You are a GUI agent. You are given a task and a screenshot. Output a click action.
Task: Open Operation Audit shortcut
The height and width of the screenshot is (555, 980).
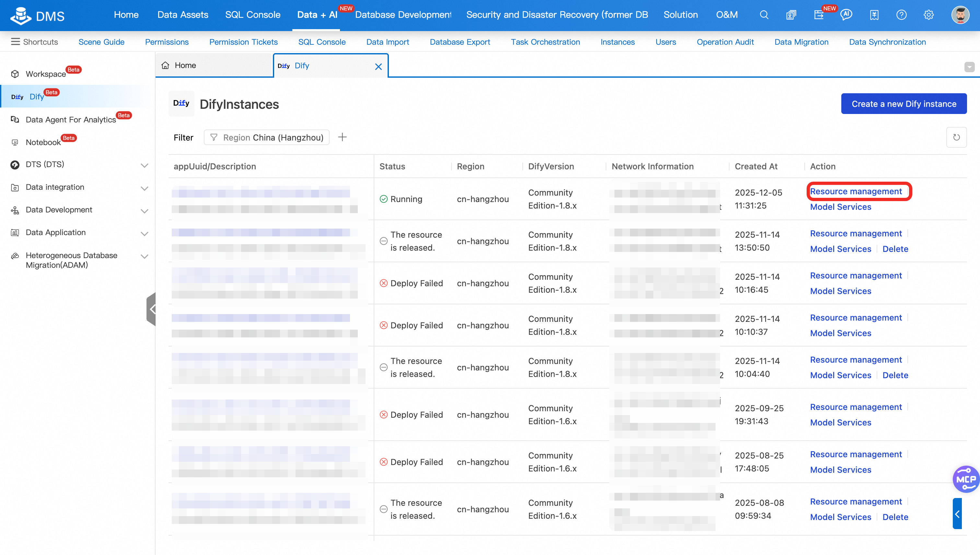coord(725,42)
